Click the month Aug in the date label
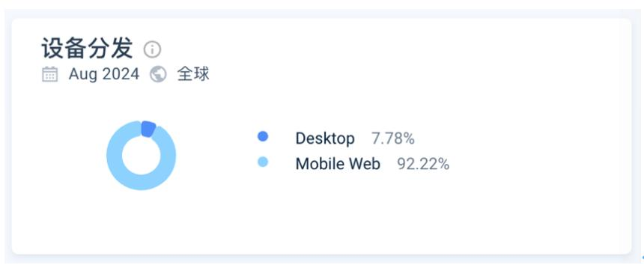Image resolution: width=644 pixels, height=271 pixels. tap(83, 74)
